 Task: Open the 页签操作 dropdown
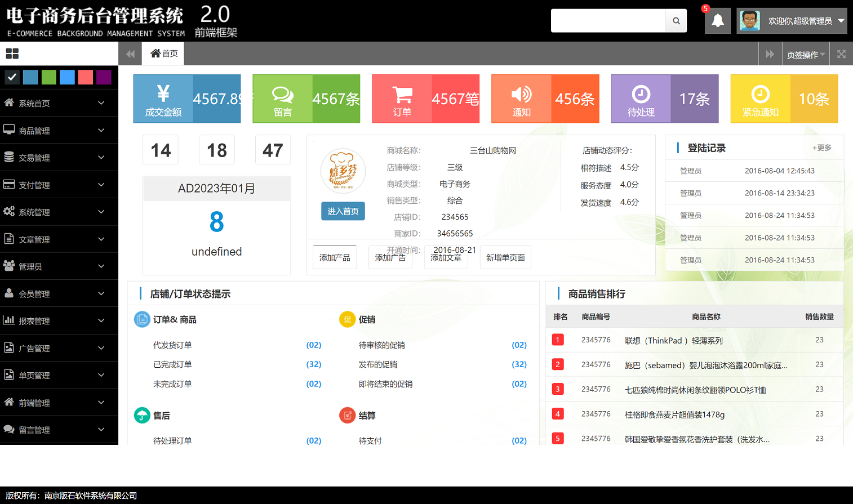pos(806,55)
